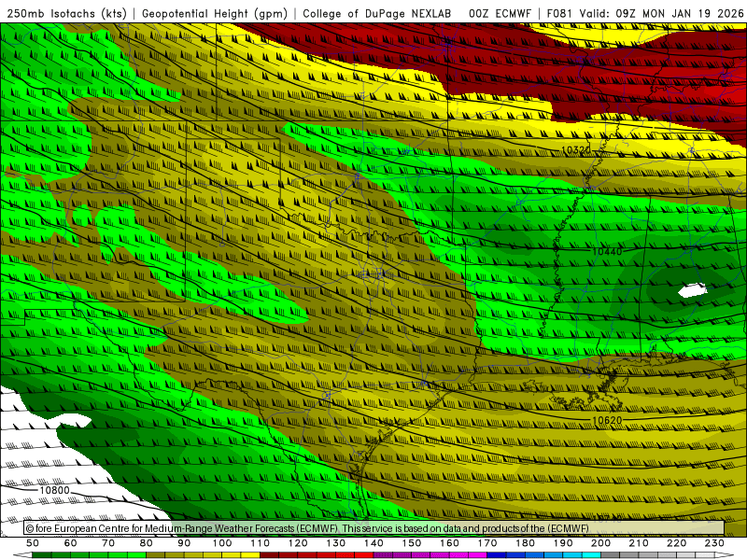This screenshot has width=747, height=560.
Task: Pick the purple swatch just above 140
Action: point(383,555)
